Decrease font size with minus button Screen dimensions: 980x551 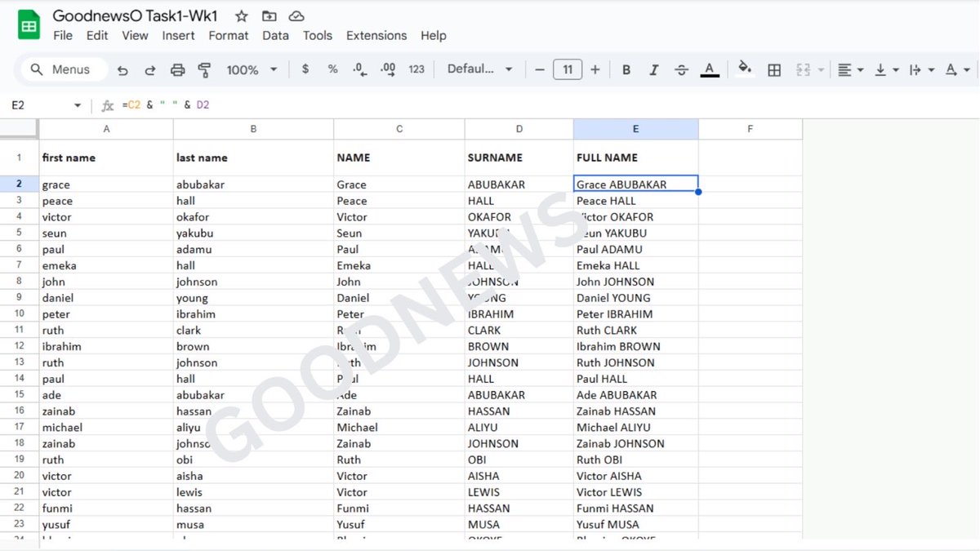[x=540, y=69]
